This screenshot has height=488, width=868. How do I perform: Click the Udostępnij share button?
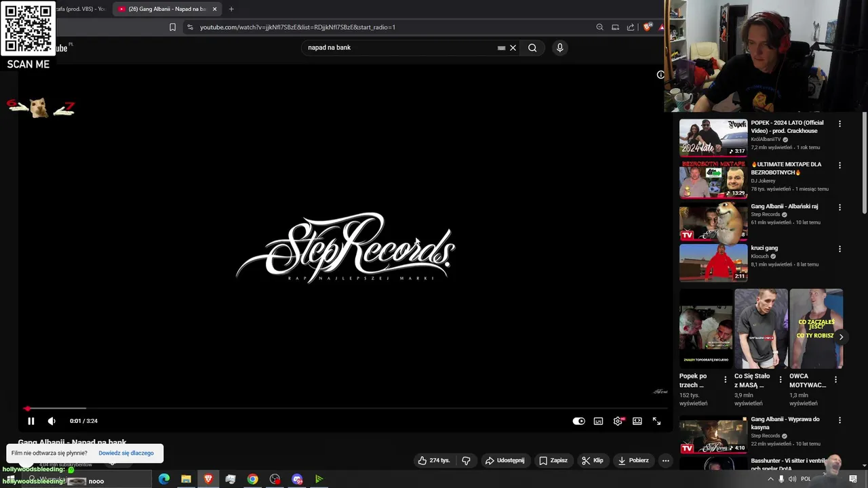(x=505, y=460)
